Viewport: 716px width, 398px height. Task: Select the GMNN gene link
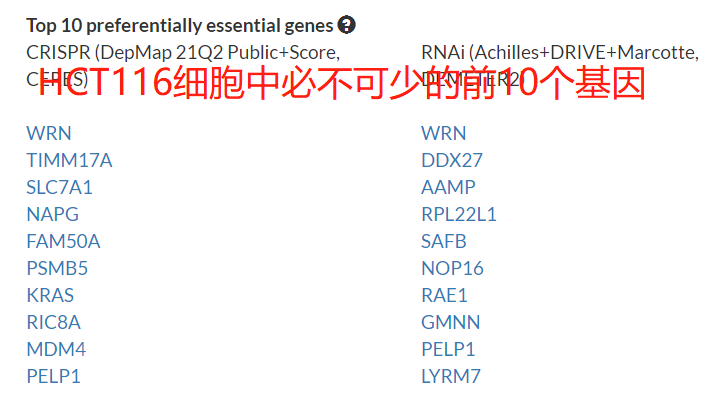451,322
